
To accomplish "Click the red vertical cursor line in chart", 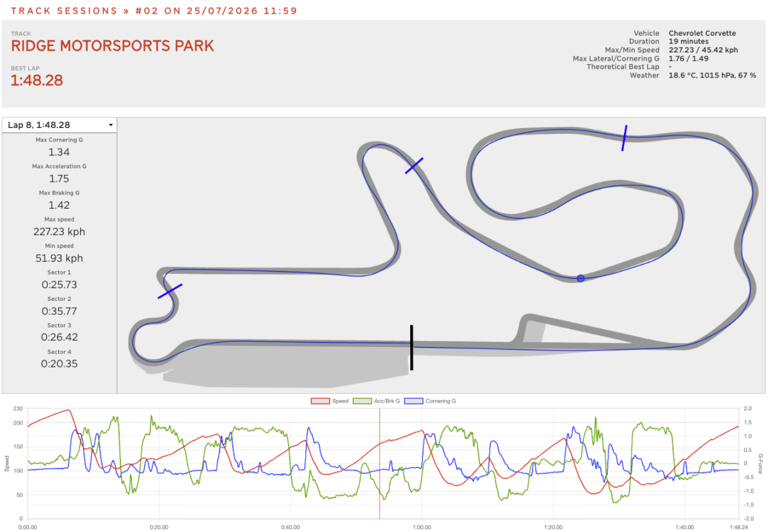I will 380,464.
